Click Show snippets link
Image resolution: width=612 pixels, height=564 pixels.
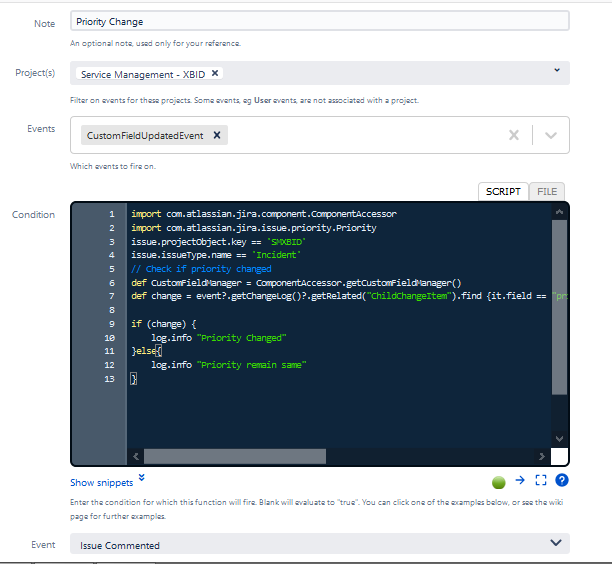101,483
